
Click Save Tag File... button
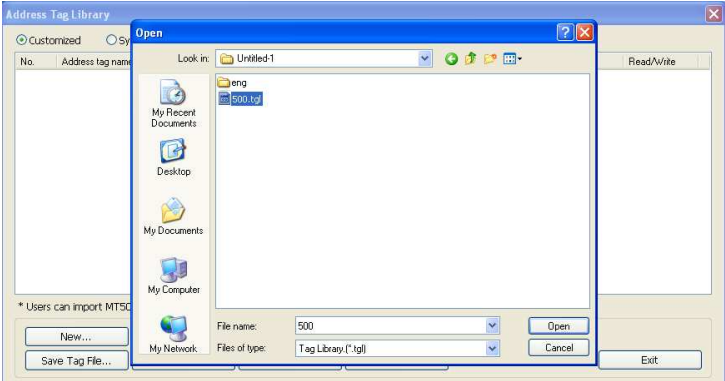pyautogui.click(x=76, y=361)
